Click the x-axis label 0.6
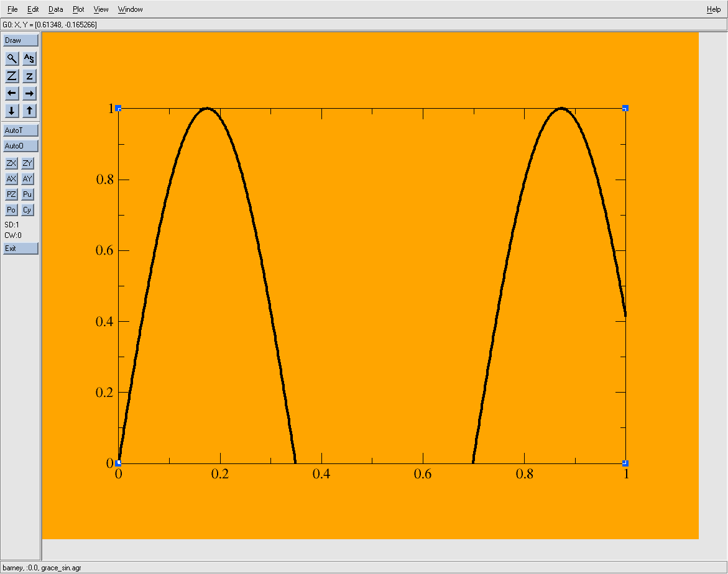This screenshot has width=728, height=574. coord(423,474)
